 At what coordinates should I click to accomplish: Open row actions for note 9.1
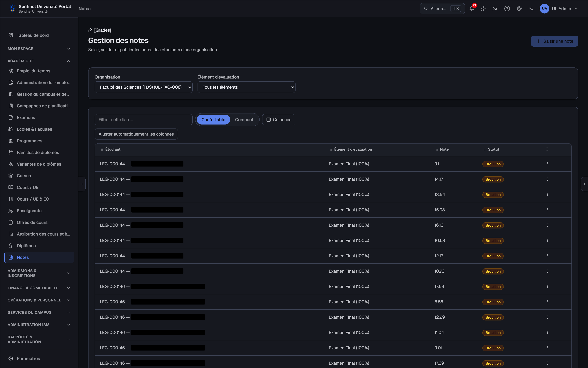(547, 164)
